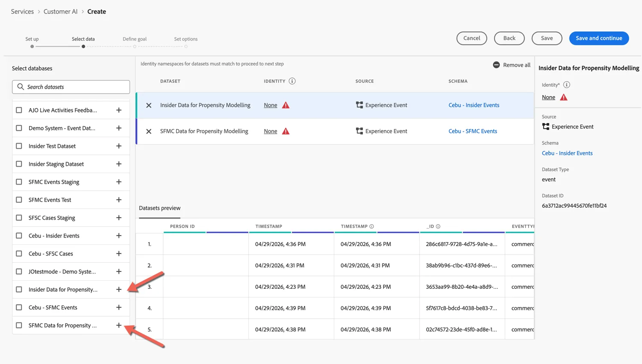Viewport: 642px width, 364px height.
Task: Click warning icon in Insider Data table row
Action: pyautogui.click(x=286, y=105)
